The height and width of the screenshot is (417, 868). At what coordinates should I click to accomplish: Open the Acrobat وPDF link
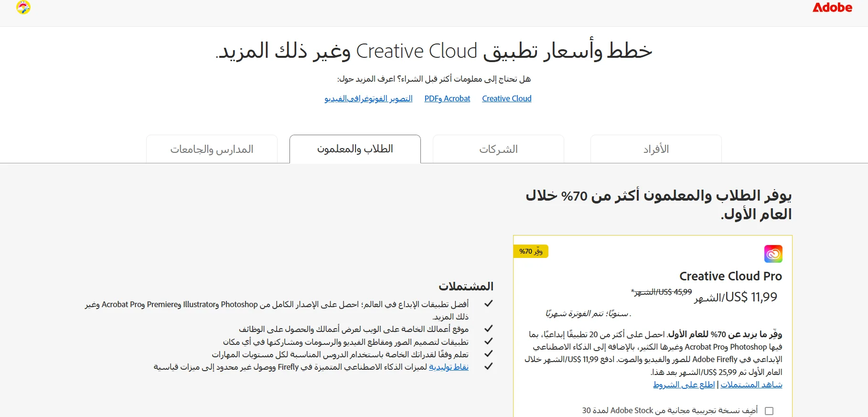pyautogui.click(x=447, y=98)
